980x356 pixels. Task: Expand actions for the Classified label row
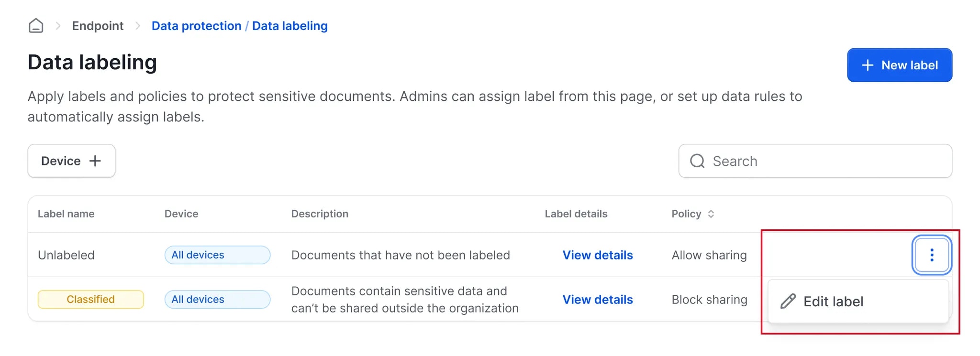pos(932,300)
